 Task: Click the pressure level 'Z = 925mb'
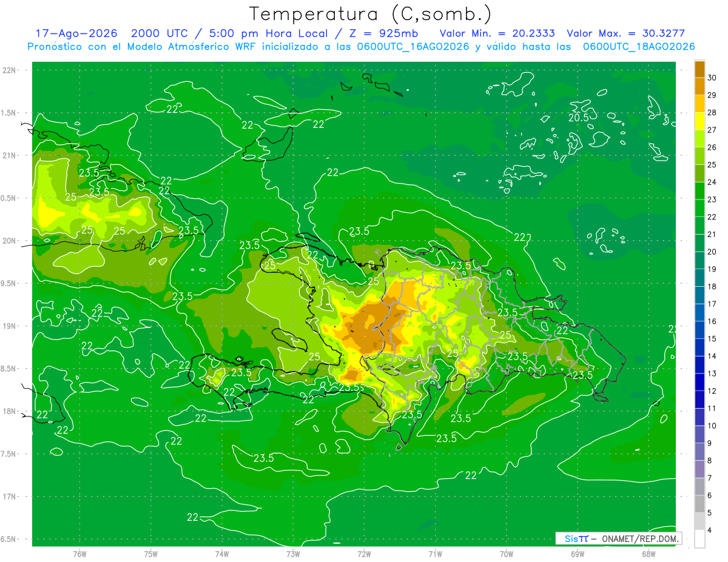(385, 33)
